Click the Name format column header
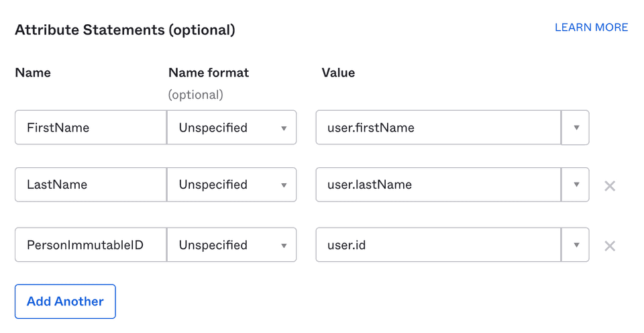Image resolution: width=644 pixels, height=333 pixels. (x=209, y=73)
